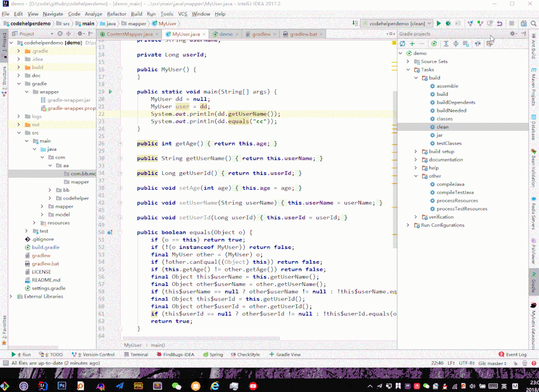Click the Commit changes VCS icon

tap(480, 24)
